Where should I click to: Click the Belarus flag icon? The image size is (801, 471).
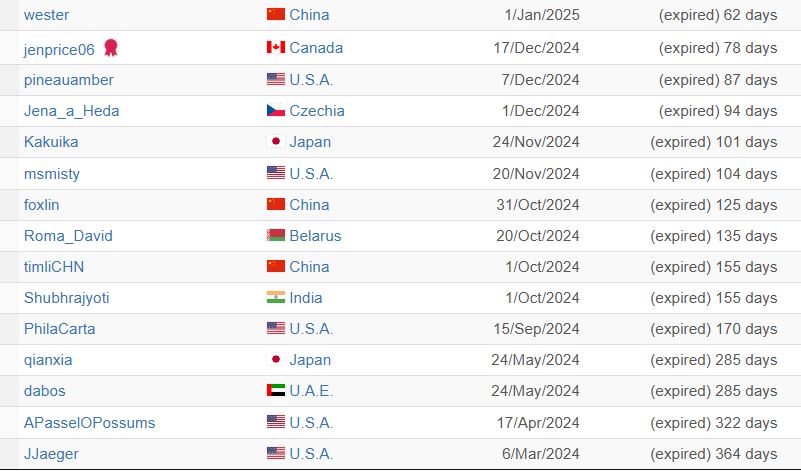[276, 236]
